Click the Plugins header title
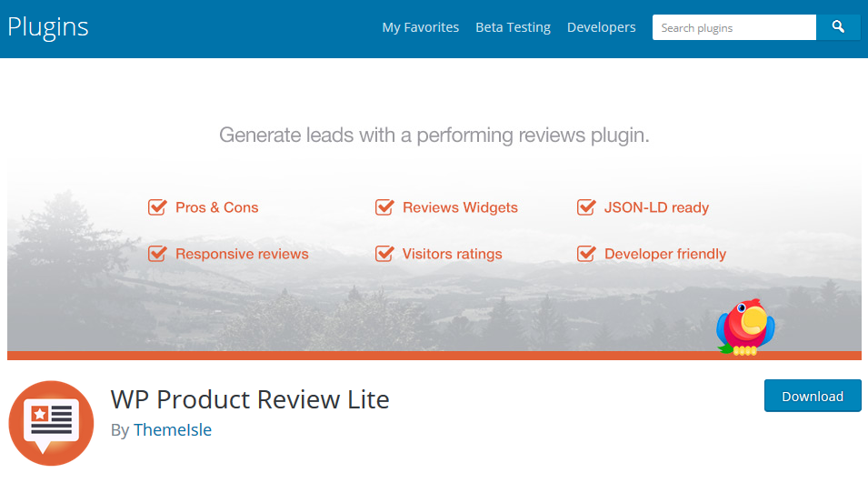Viewport: 868px width, 483px height. tap(48, 27)
